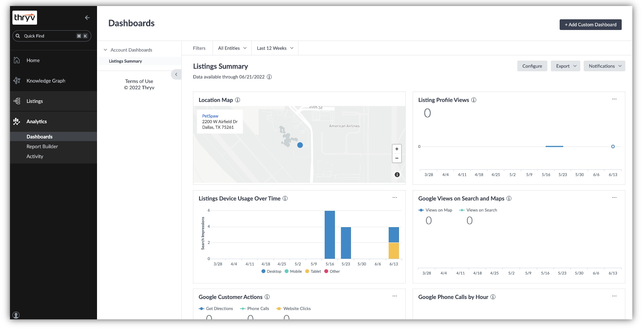
Task: Click the Google Customer Actions info icon
Action: pos(267,297)
